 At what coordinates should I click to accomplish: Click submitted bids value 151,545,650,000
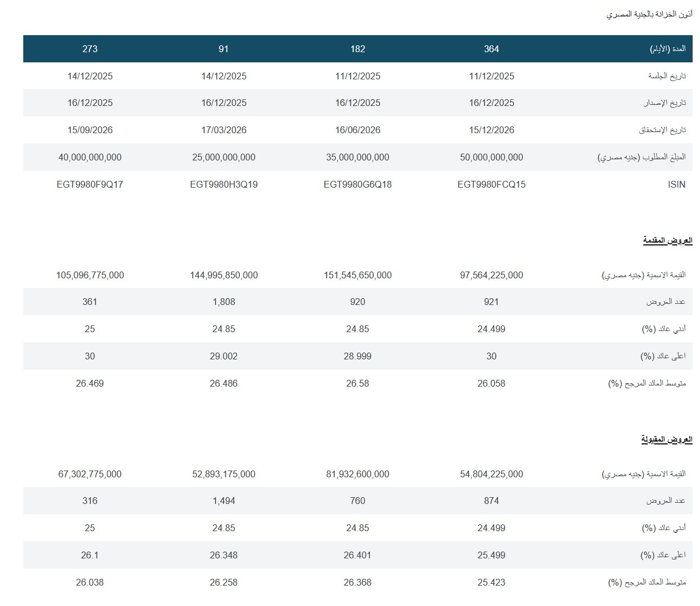tap(357, 275)
